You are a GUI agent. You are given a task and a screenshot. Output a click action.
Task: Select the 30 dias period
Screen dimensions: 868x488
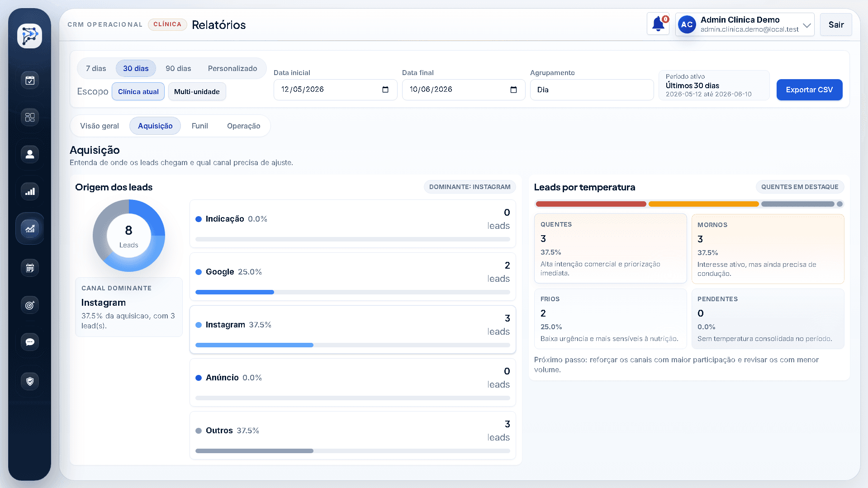(x=136, y=68)
